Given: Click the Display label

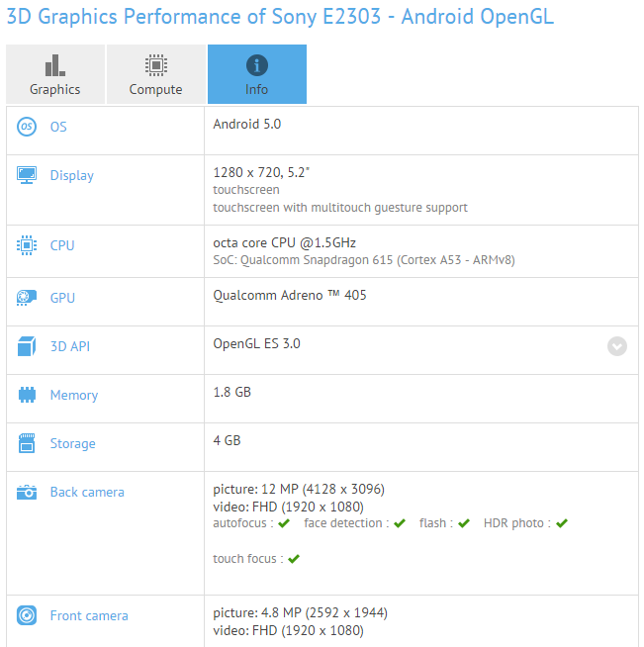Looking at the screenshot, I should click(x=72, y=176).
